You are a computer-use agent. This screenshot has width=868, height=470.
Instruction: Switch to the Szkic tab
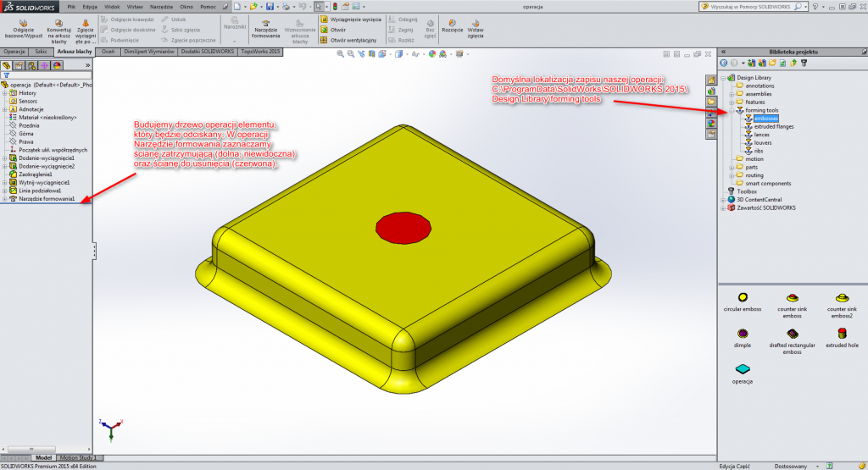pyautogui.click(x=42, y=52)
